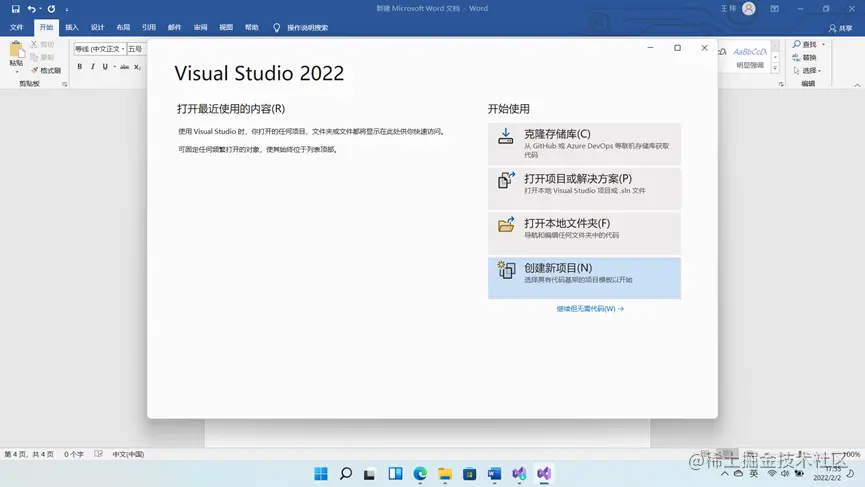Select the emphasis style (明显强调) in Word gallery
Screen dimensions: 865x487
click(x=750, y=57)
